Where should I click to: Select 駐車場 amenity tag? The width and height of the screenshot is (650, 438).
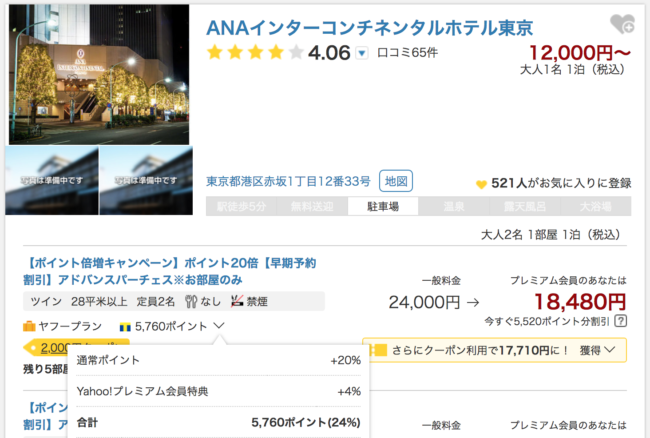click(383, 206)
